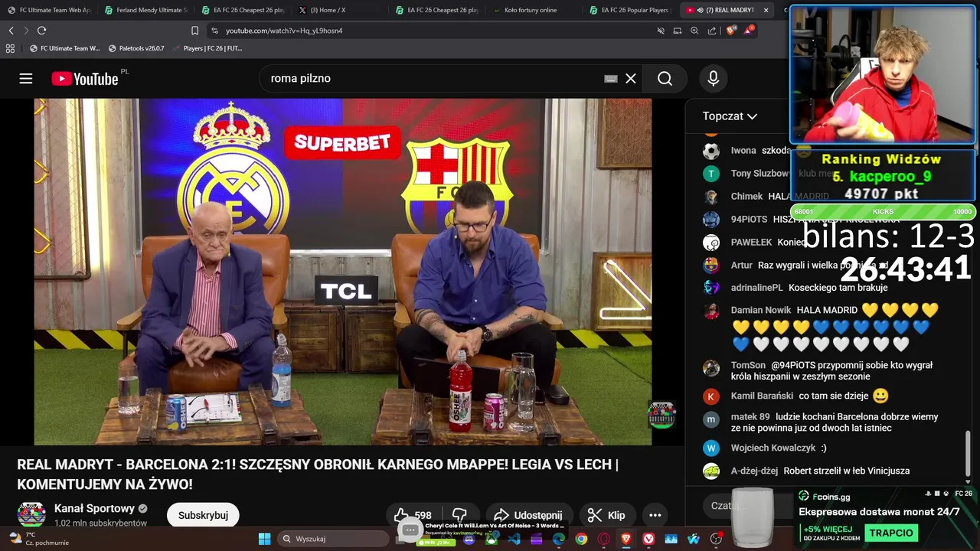Open Visual Studio Code from taskbar
980x551 pixels.
[514, 539]
